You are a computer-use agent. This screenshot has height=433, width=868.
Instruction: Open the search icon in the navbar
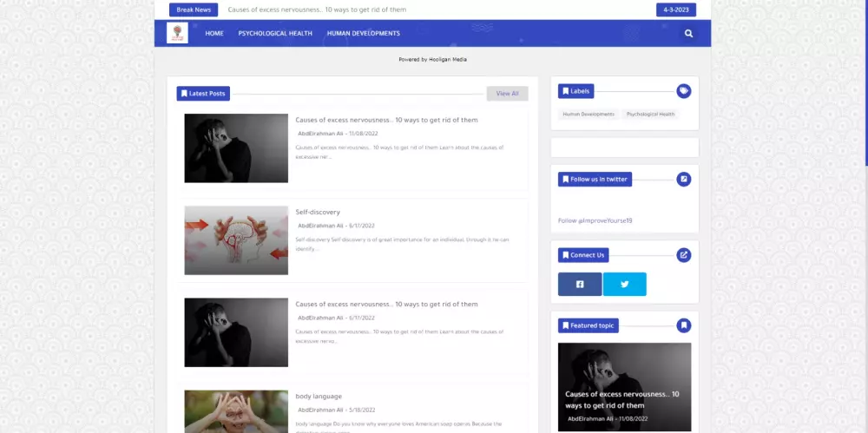coord(688,33)
